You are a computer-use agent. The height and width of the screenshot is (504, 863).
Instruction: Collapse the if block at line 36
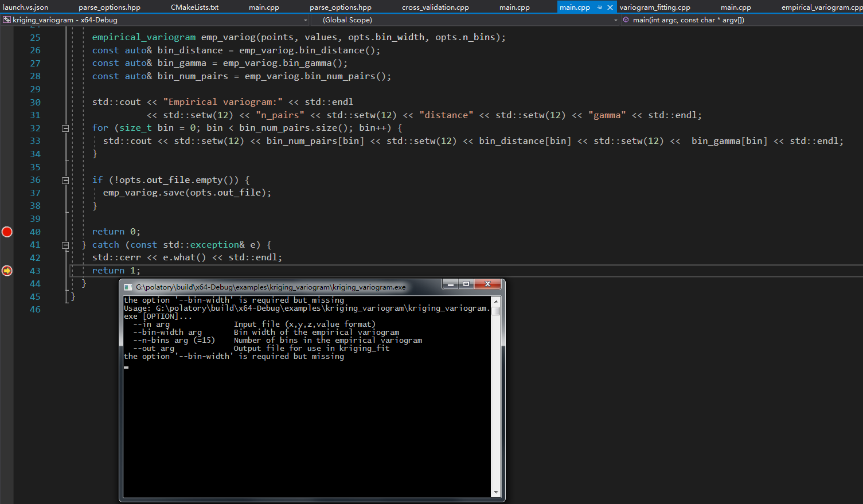tap(65, 179)
